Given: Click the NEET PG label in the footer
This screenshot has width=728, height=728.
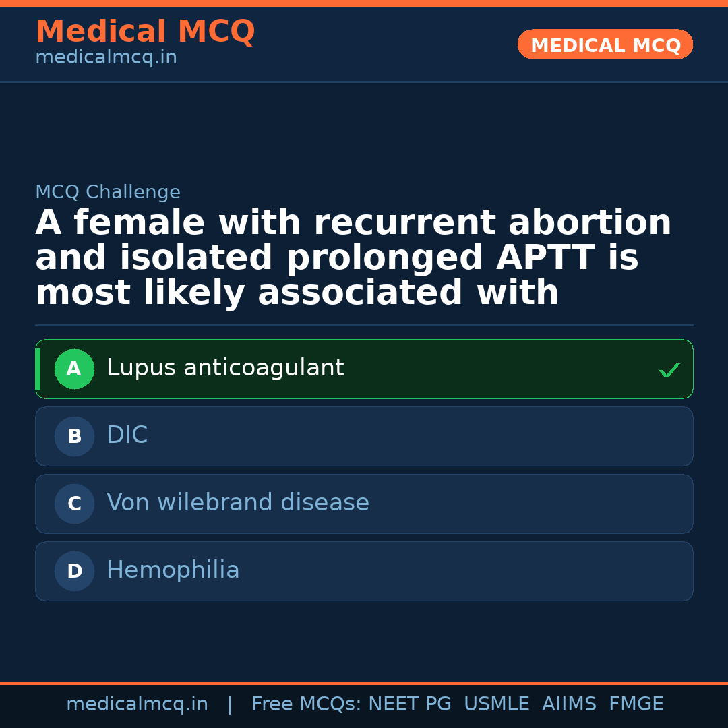Looking at the screenshot, I should coord(410,704).
